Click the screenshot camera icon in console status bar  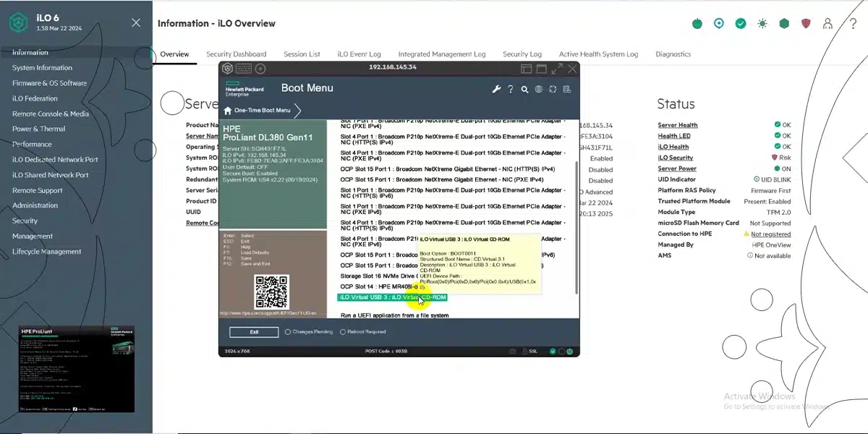[x=512, y=352]
